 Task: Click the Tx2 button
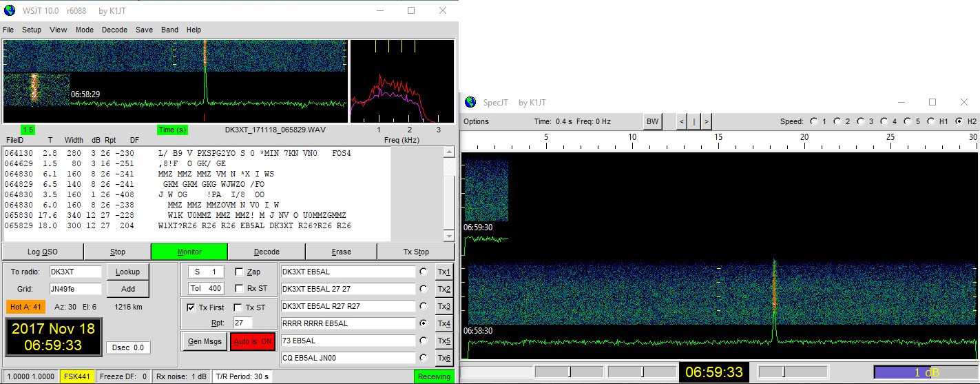pyautogui.click(x=444, y=289)
